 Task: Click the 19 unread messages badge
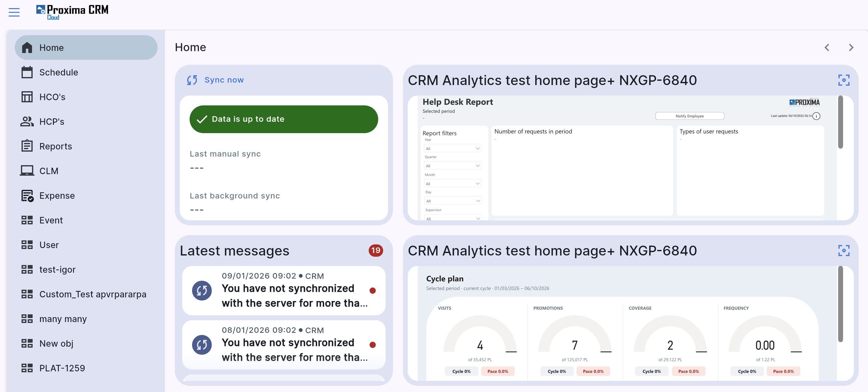pyautogui.click(x=376, y=250)
